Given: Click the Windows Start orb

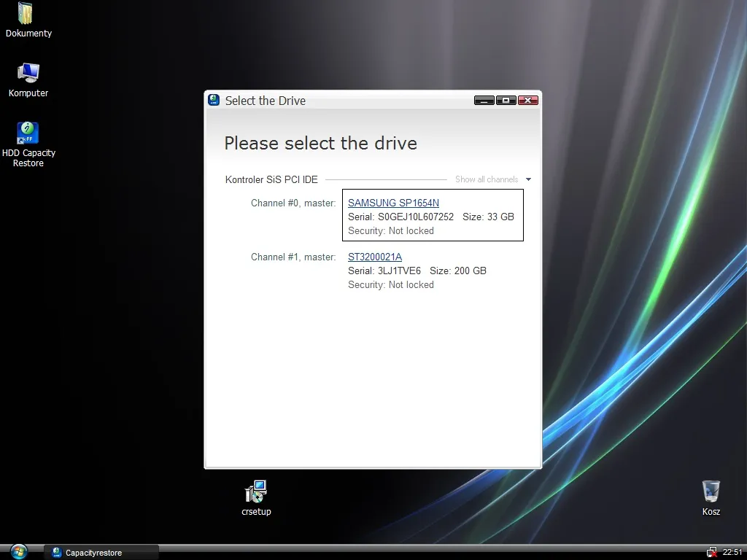Looking at the screenshot, I should pos(19,552).
